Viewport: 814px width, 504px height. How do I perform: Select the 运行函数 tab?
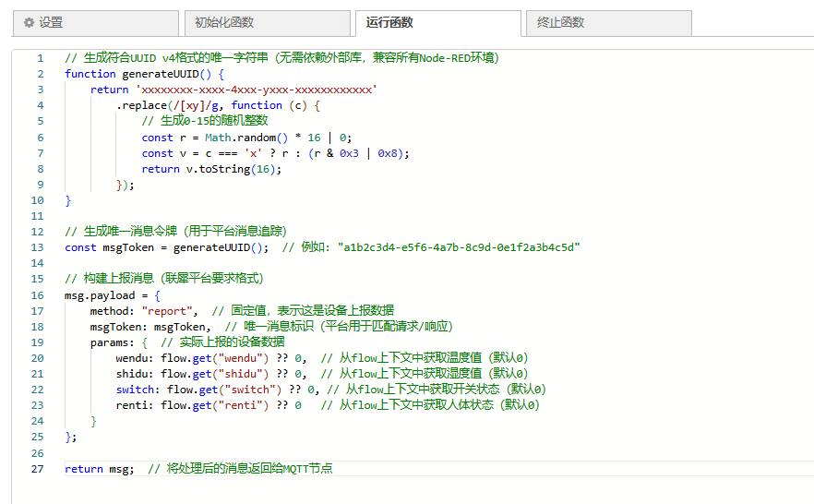(389, 22)
